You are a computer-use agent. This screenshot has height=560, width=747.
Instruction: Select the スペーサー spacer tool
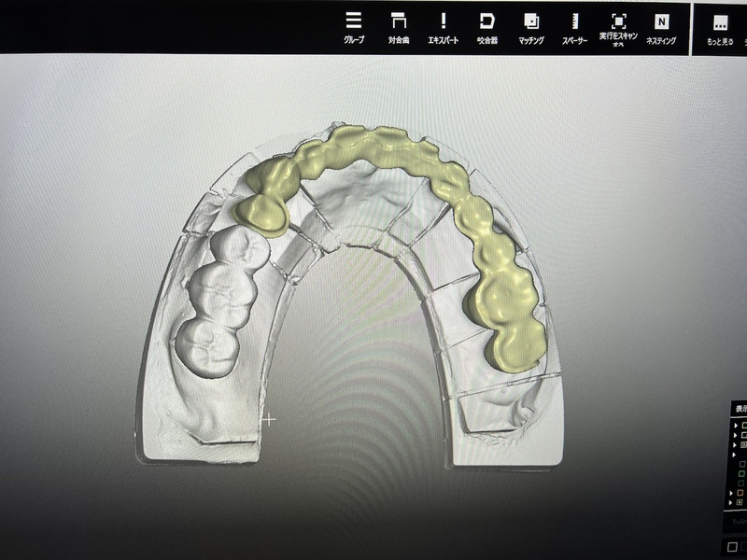pos(574,27)
